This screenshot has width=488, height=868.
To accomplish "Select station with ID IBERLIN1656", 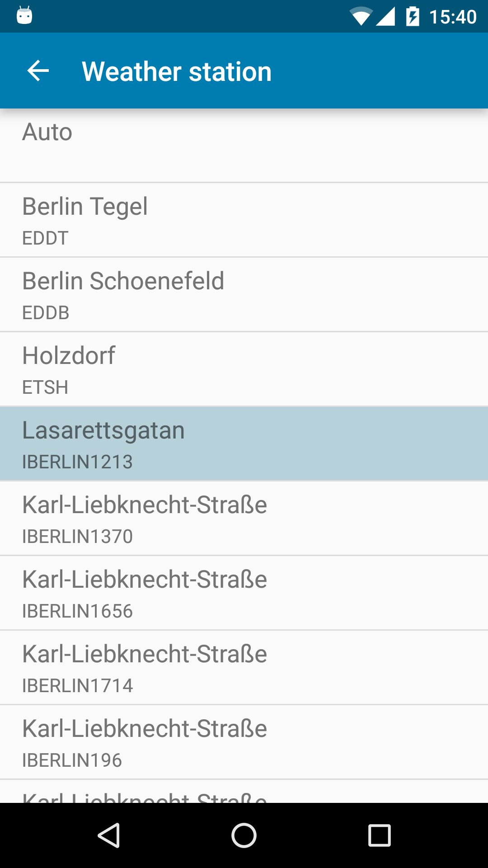I will pyautogui.click(x=244, y=593).
